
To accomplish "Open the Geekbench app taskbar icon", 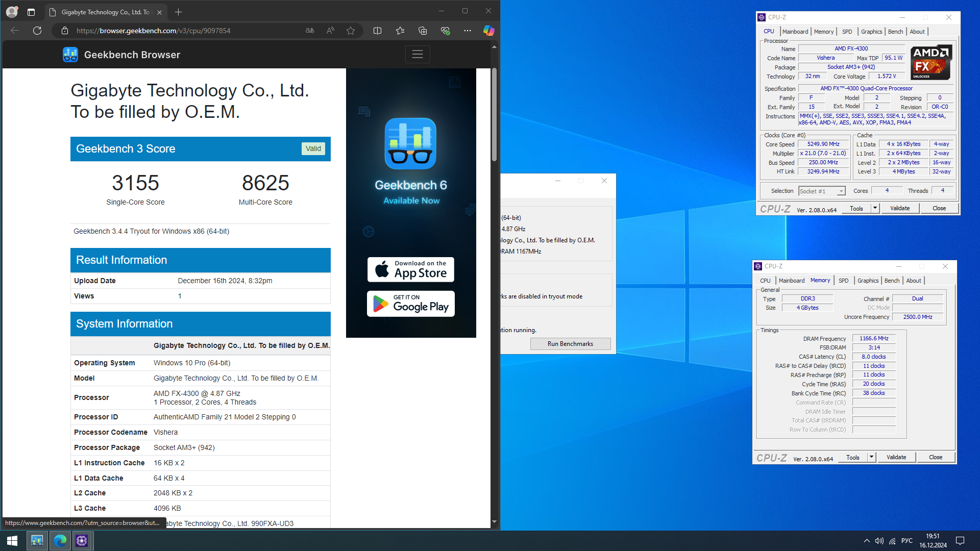I will tap(37, 541).
